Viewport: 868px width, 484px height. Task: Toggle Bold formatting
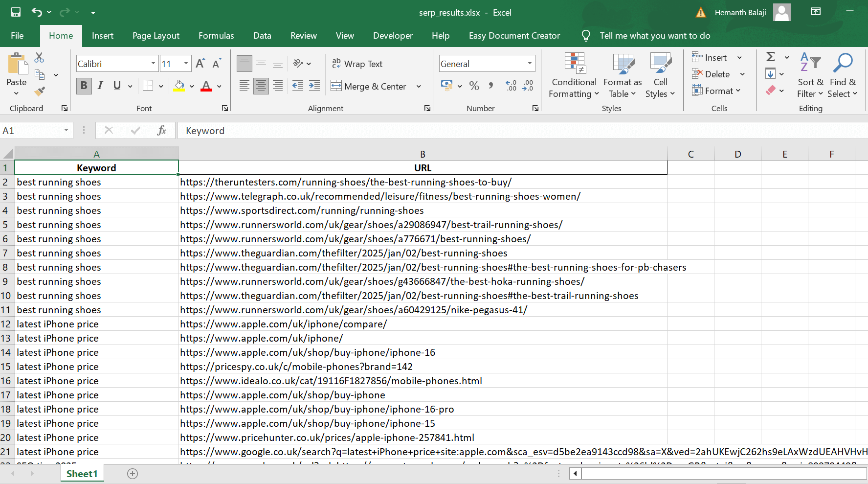point(84,86)
